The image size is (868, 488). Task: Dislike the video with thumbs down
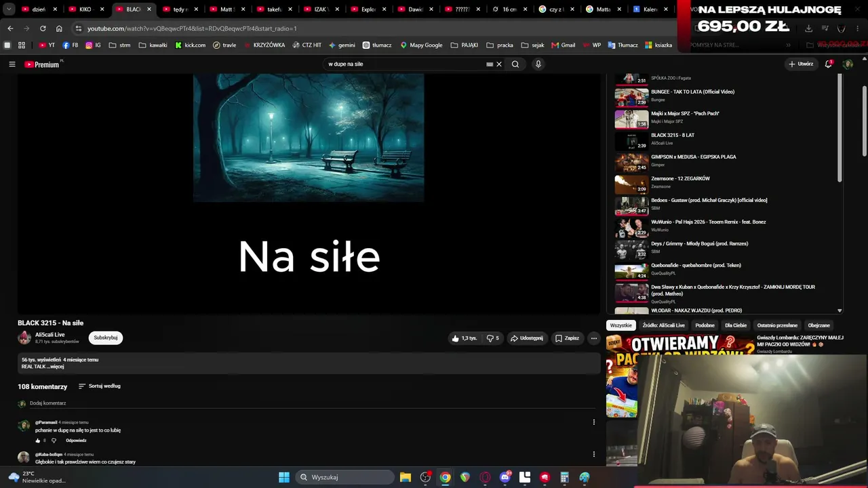[492, 338]
